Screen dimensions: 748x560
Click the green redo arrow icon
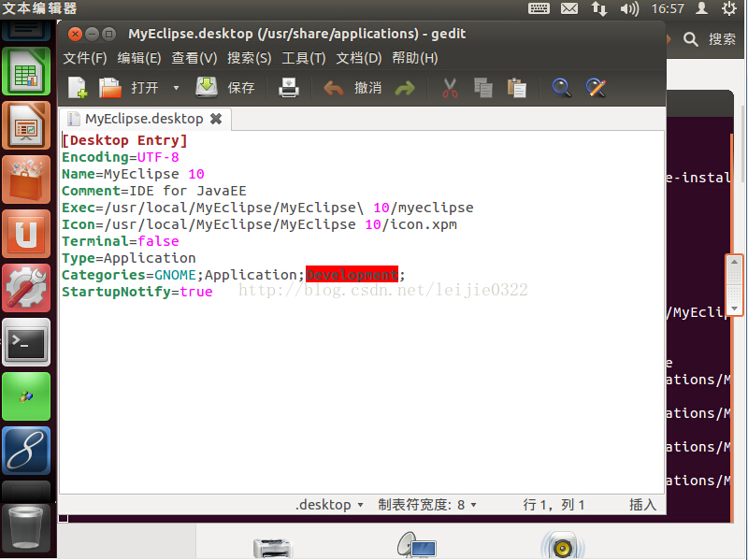(x=405, y=88)
